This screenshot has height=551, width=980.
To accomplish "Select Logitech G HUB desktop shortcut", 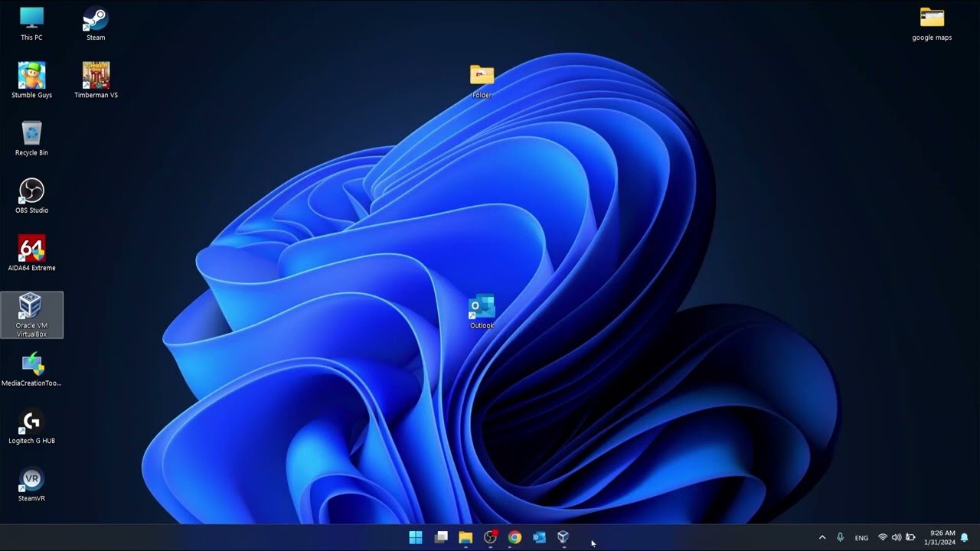I will [31, 426].
